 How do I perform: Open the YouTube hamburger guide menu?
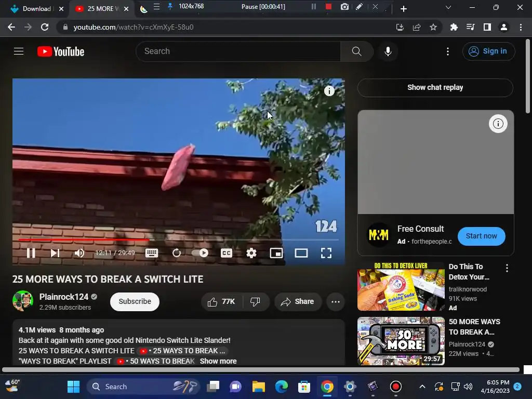pos(19,51)
